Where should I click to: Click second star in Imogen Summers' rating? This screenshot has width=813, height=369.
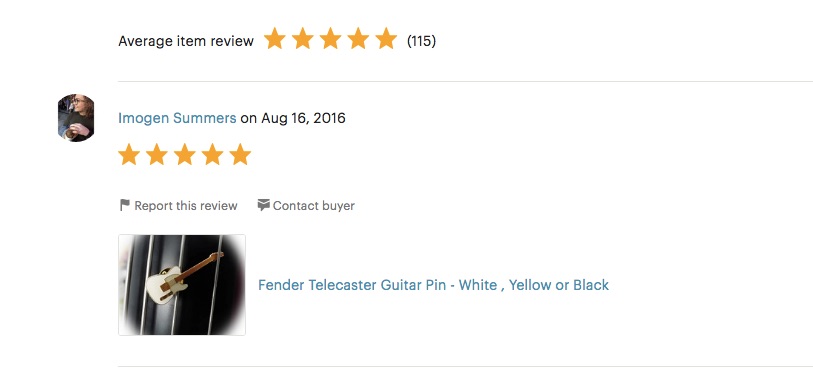[157, 154]
